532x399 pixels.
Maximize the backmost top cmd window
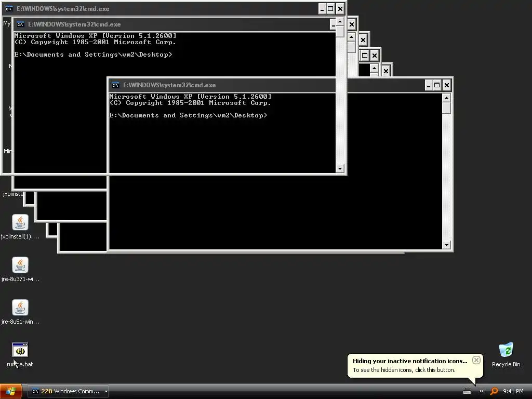(x=330, y=9)
